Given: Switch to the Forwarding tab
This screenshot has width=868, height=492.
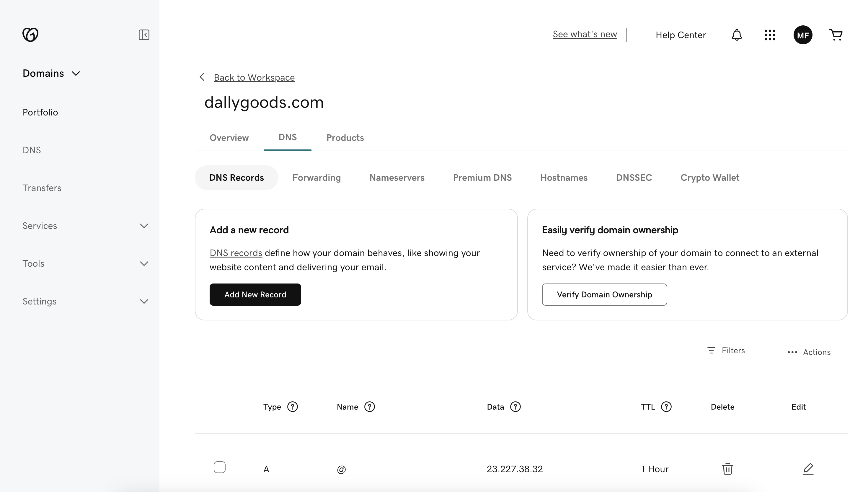Looking at the screenshot, I should [316, 177].
